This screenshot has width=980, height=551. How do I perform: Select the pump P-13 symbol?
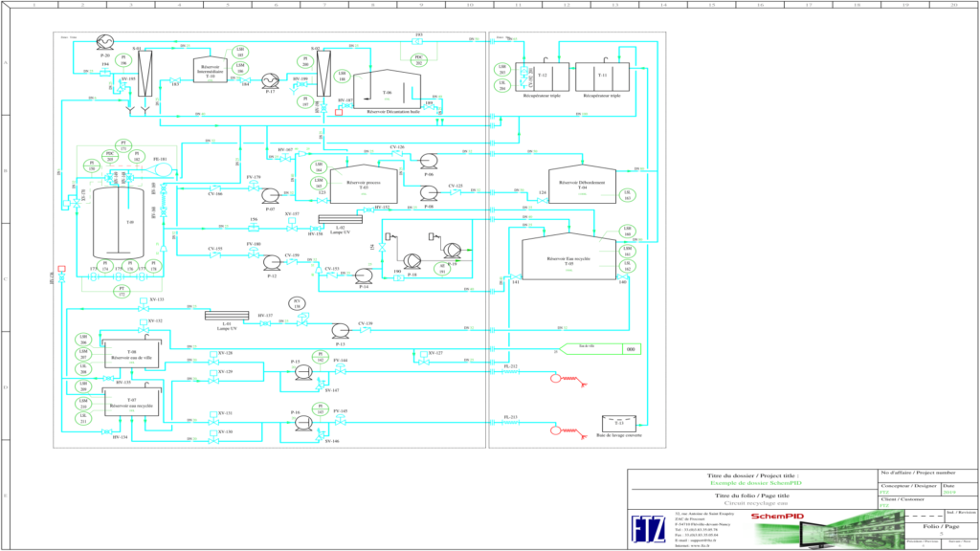(341, 330)
